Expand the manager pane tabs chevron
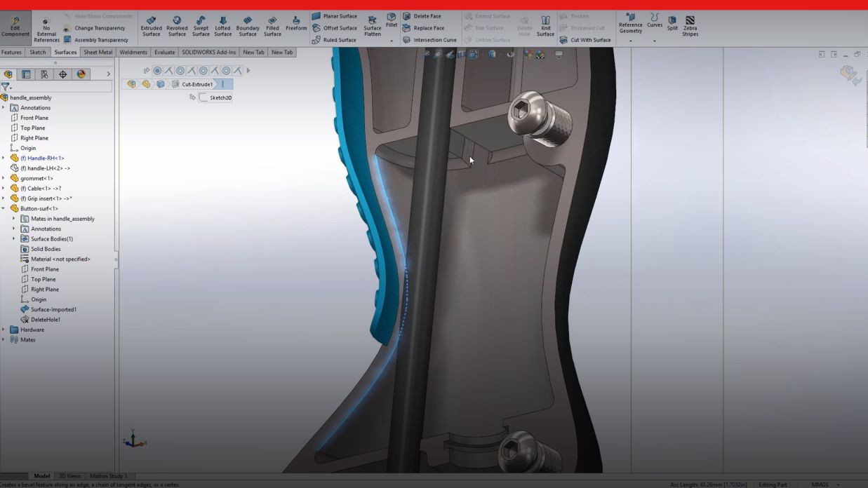Screen dimensions: 868x488 (x=108, y=74)
